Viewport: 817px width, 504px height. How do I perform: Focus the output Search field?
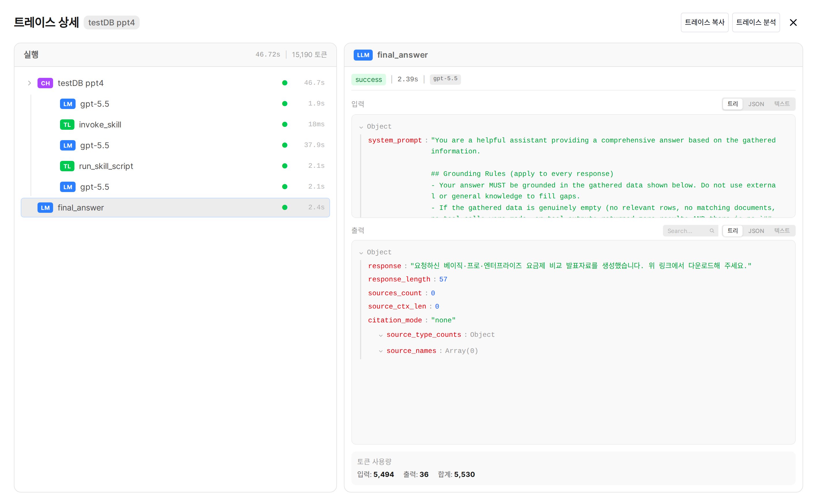click(x=690, y=231)
